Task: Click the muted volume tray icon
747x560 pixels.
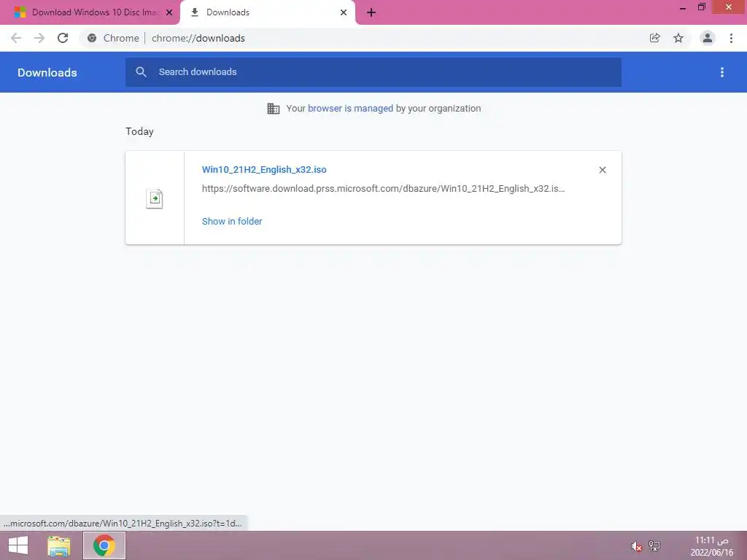Action: pos(636,546)
